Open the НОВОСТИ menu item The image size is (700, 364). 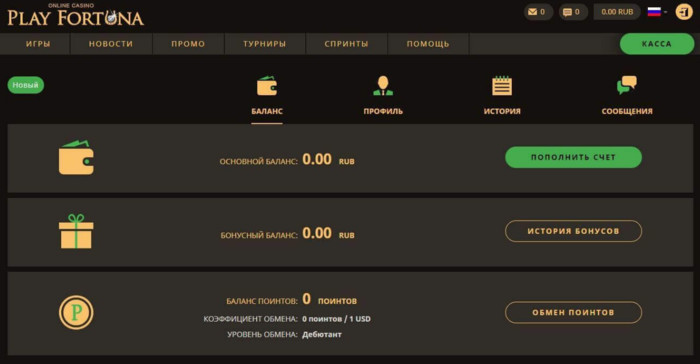click(x=111, y=44)
